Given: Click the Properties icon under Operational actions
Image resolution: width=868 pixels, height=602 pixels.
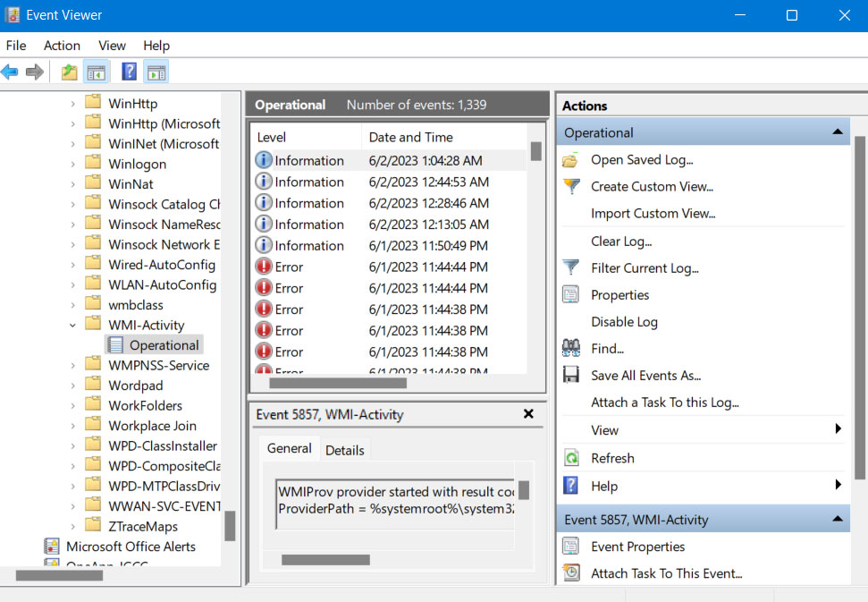Looking at the screenshot, I should 570,294.
